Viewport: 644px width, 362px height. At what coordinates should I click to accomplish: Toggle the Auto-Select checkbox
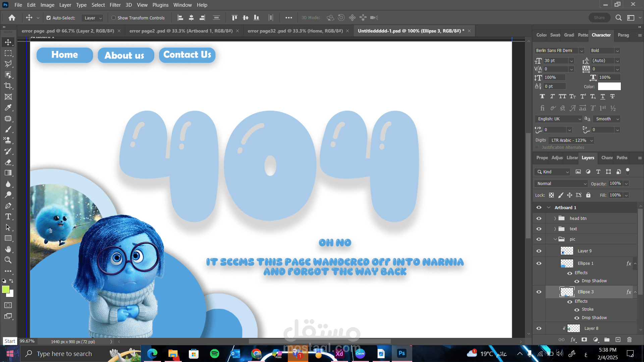pyautogui.click(x=49, y=18)
